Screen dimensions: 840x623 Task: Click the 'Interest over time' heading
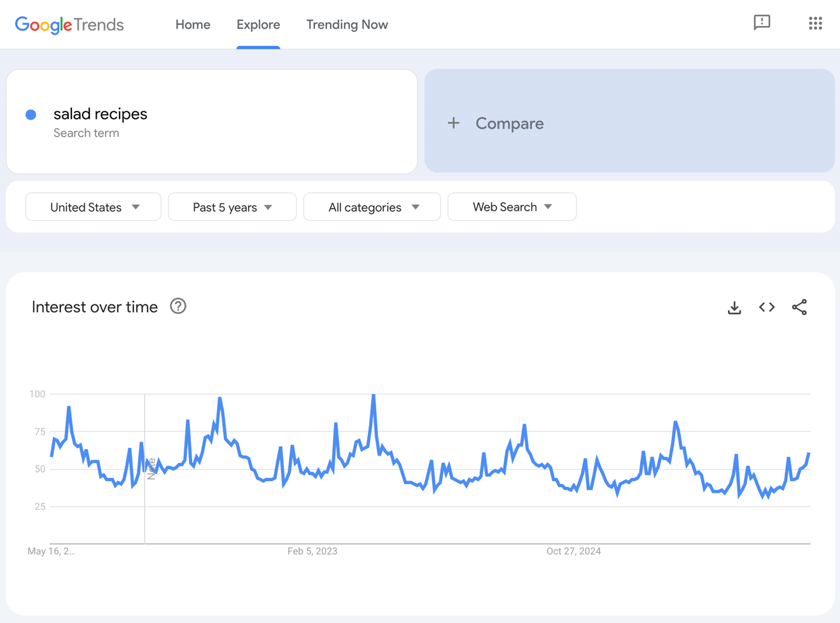(x=95, y=307)
